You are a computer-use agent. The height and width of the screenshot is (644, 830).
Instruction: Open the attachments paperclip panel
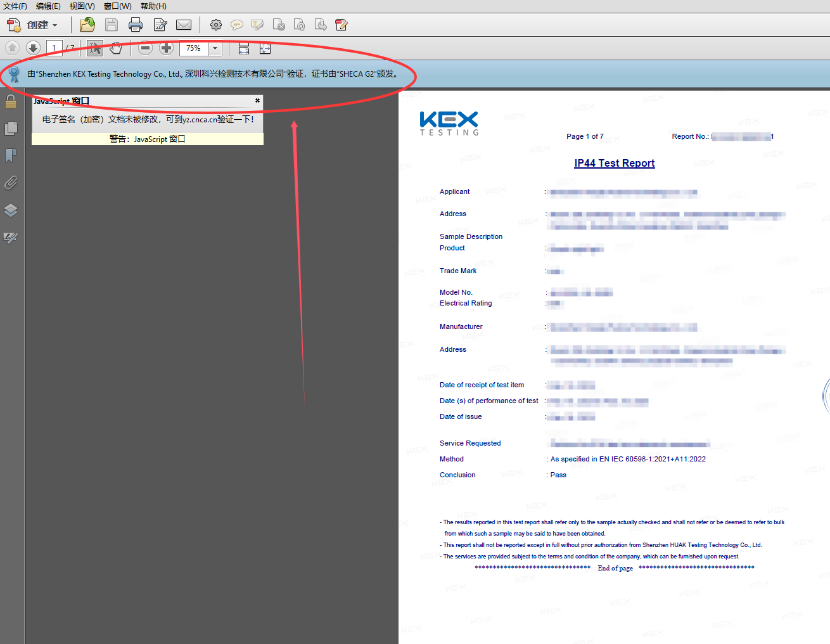11,183
